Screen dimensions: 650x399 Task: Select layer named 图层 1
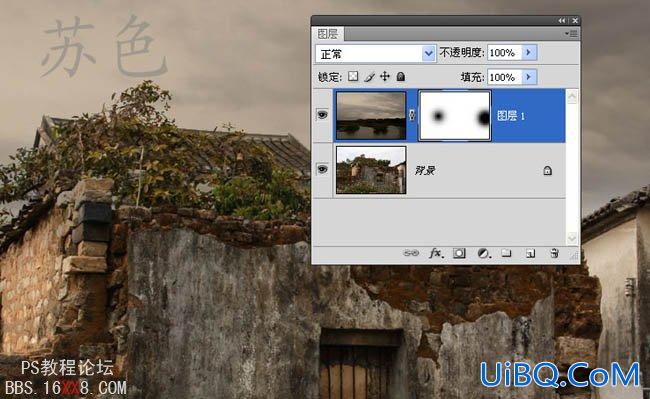pos(511,116)
